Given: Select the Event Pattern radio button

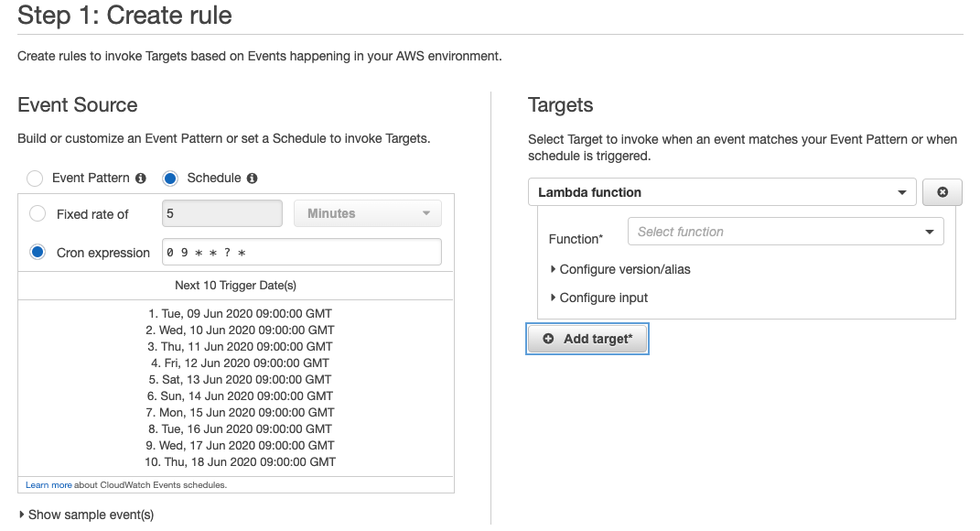Looking at the screenshot, I should tap(34, 178).
